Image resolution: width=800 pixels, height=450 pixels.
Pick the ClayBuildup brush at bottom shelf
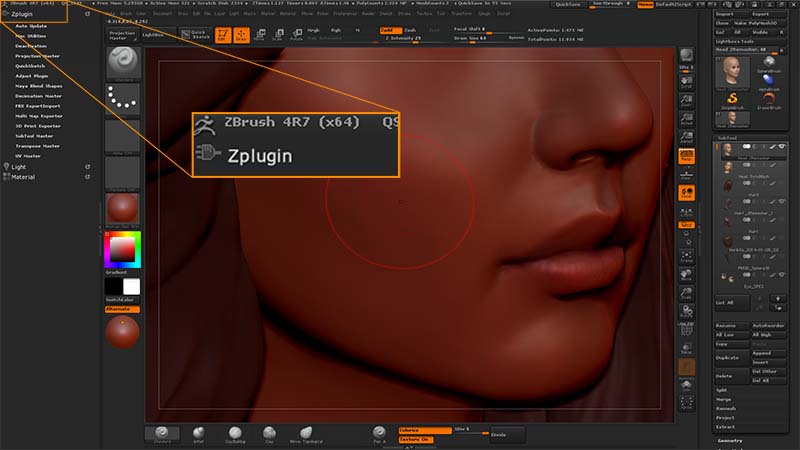235,434
